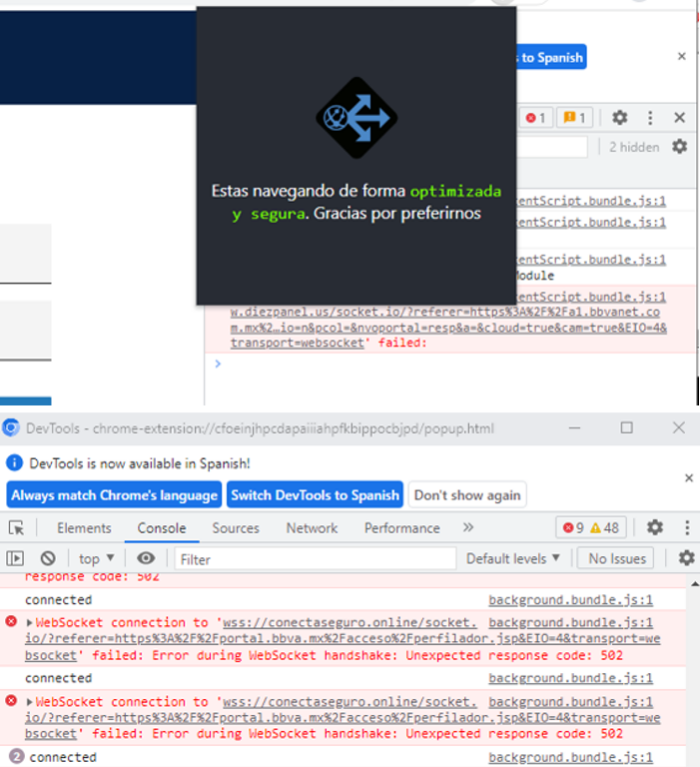
Task: Open background.bundle.js:1 link on last connected row
Action: click(x=570, y=757)
